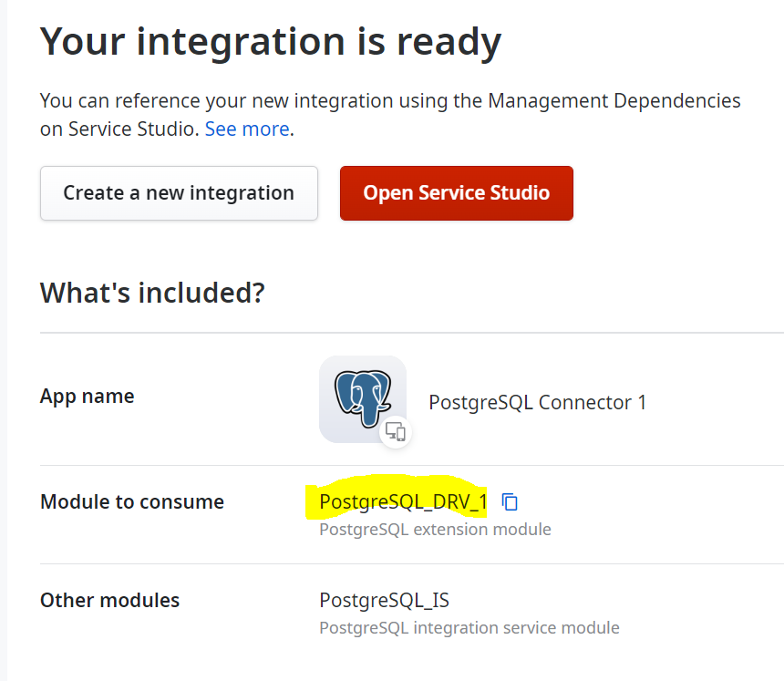784x681 pixels.
Task: Click the App name row label
Action: pyautogui.click(x=87, y=396)
